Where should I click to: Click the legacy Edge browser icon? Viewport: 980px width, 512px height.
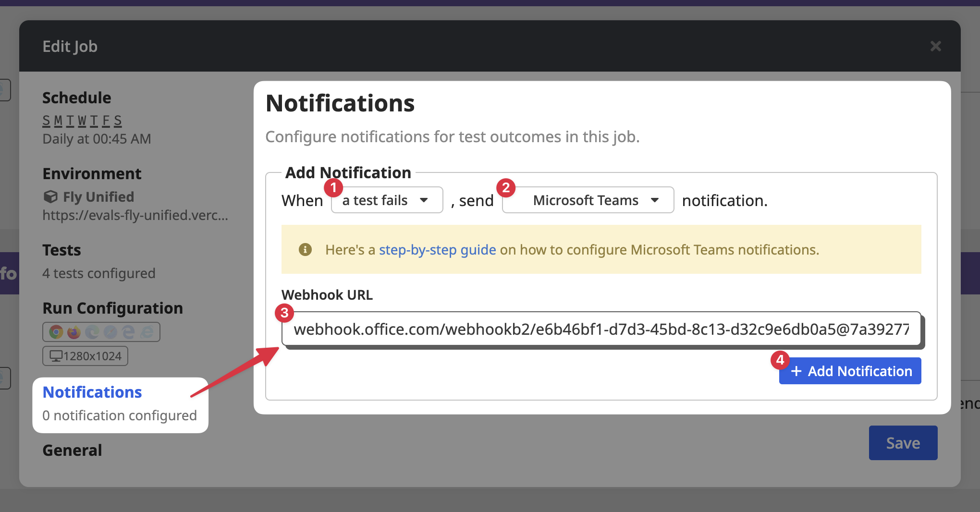tap(129, 332)
